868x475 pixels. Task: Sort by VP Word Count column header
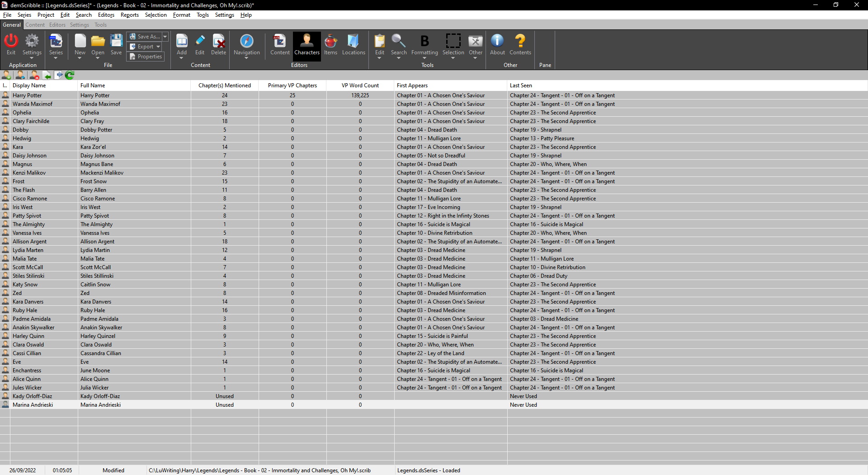tap(360, 85)
